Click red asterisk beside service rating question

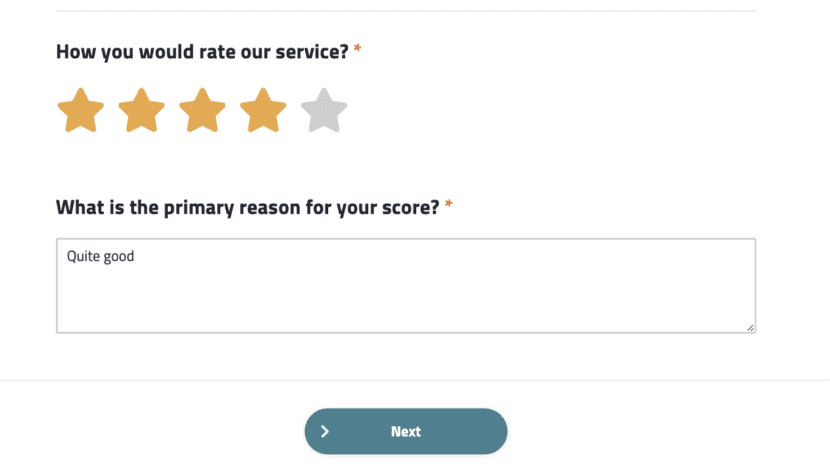357,51
